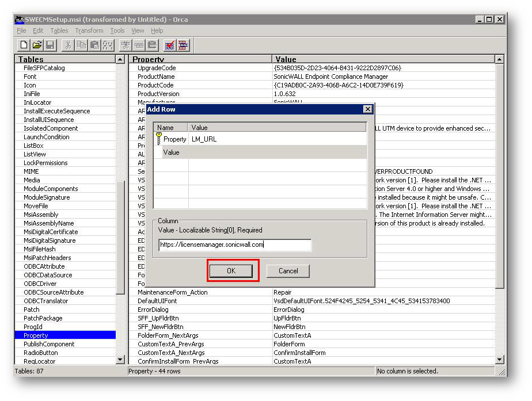Open the Transform menu
Viewport: 532px width, 401px height.
pyautogui.click(x=89, y=30)
